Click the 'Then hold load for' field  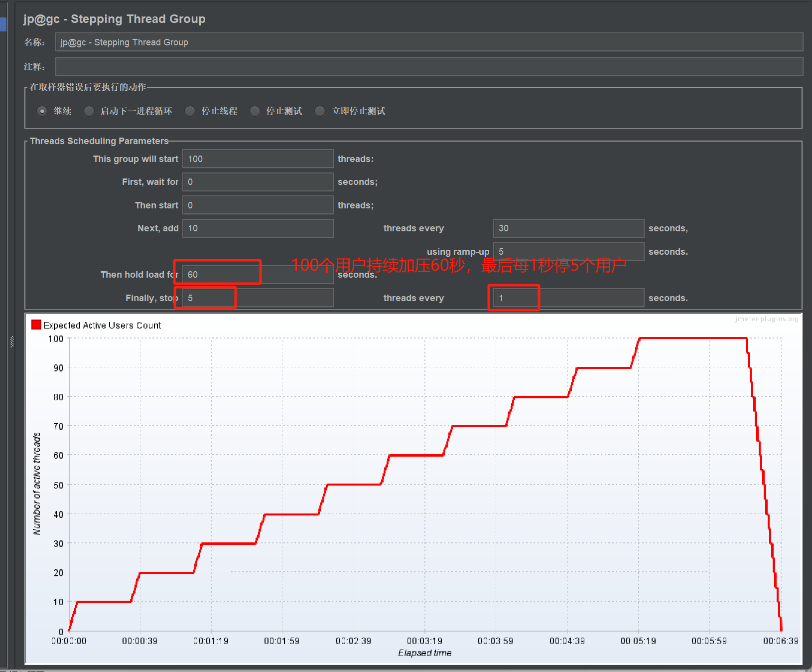point(258,275)
